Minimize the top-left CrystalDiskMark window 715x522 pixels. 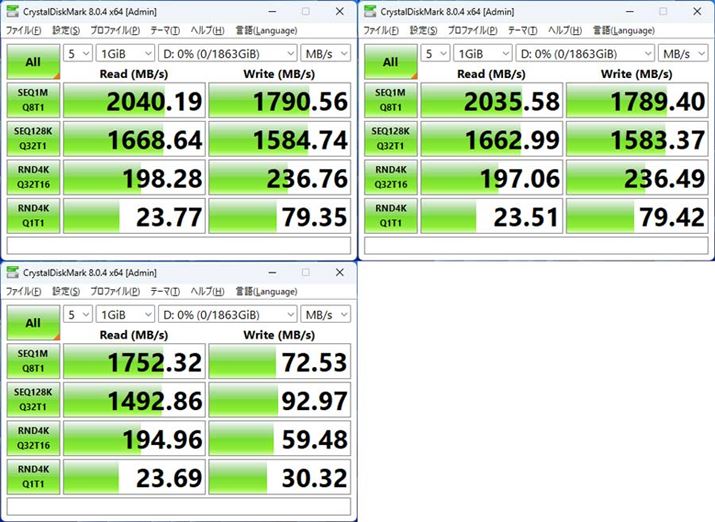[x=272, y=12]
